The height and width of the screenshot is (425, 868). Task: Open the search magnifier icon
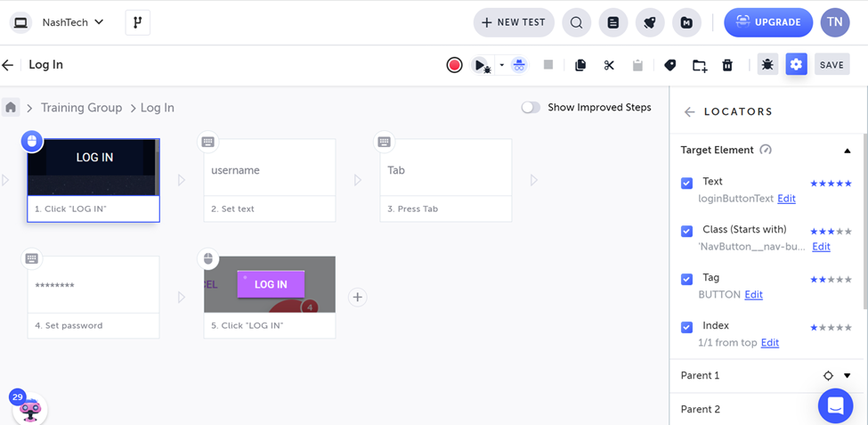click(576, 22)
